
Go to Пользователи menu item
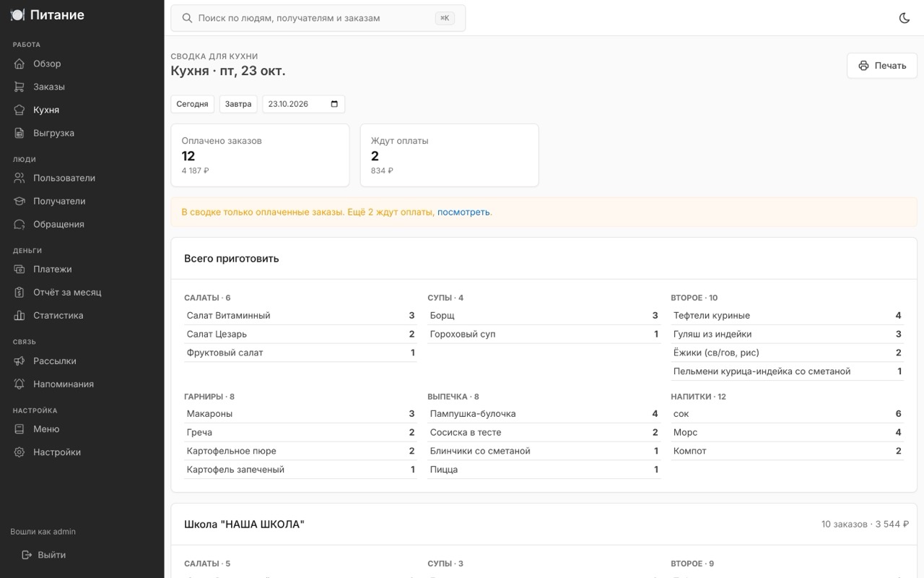82,178
